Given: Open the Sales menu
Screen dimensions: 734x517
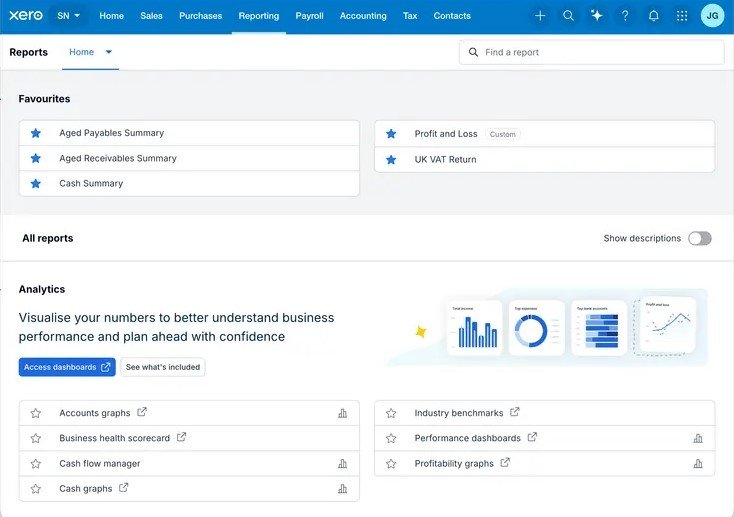Looking at the screenshot, I should (x=151, y=15).
